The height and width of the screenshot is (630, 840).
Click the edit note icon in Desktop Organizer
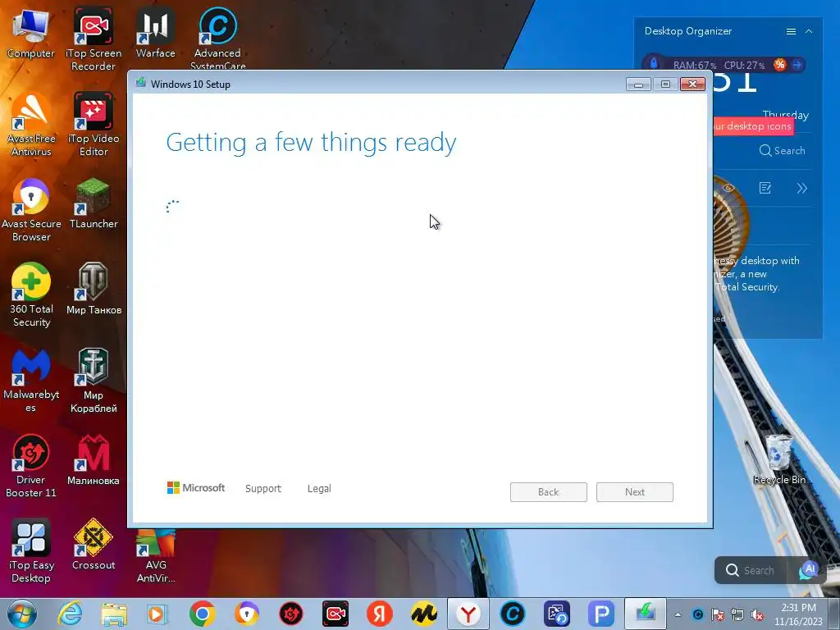pyautogui.click(x=765, y=188)
